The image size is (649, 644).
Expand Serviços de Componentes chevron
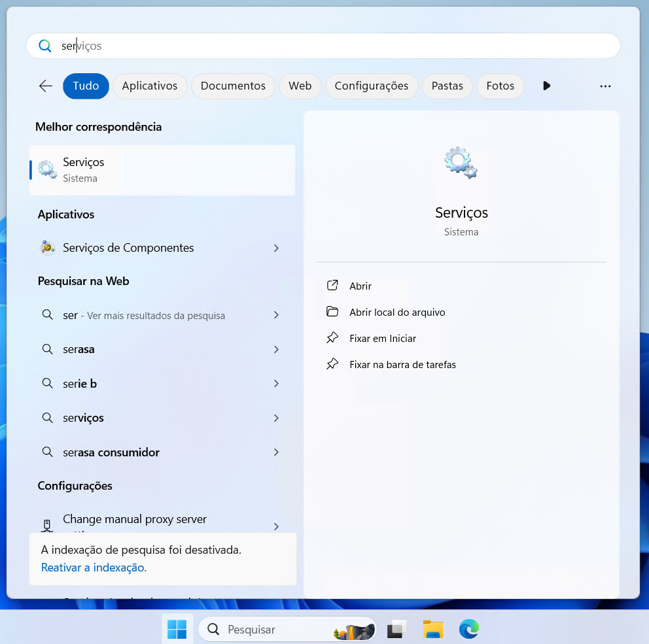[277, 248]
